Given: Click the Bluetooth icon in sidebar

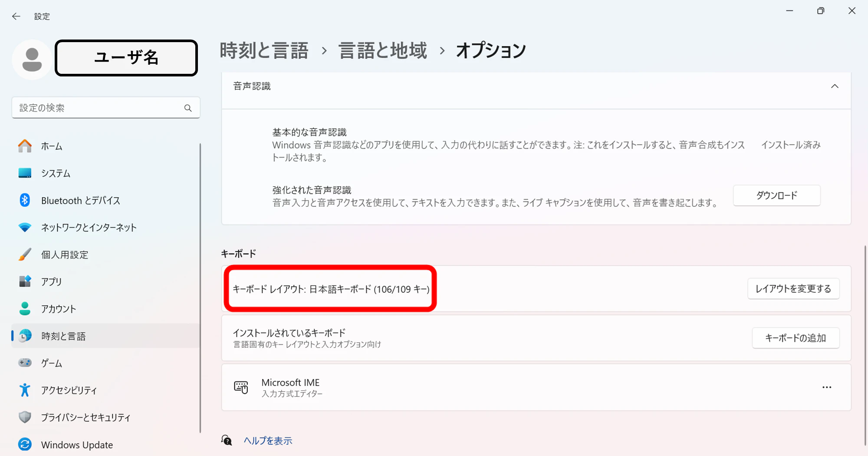Looking at the screenshot, I should pyautogui.click(x=25, y=200).
